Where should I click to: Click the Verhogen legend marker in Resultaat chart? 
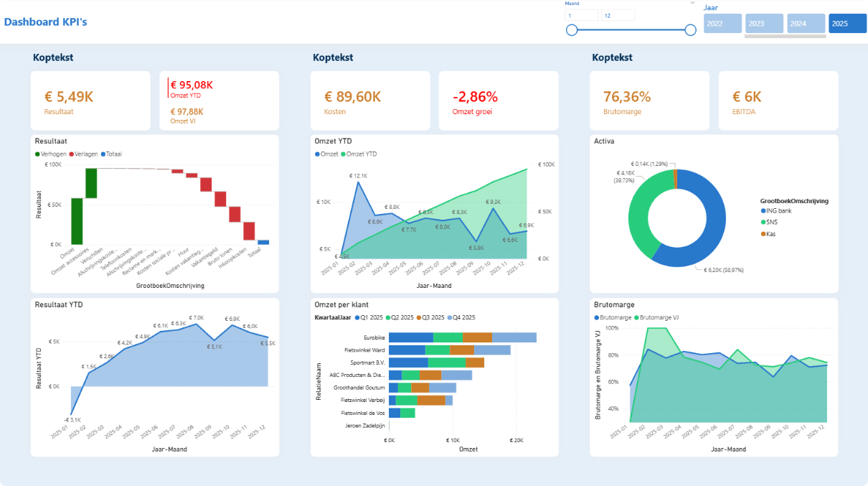tap(37, 154)
